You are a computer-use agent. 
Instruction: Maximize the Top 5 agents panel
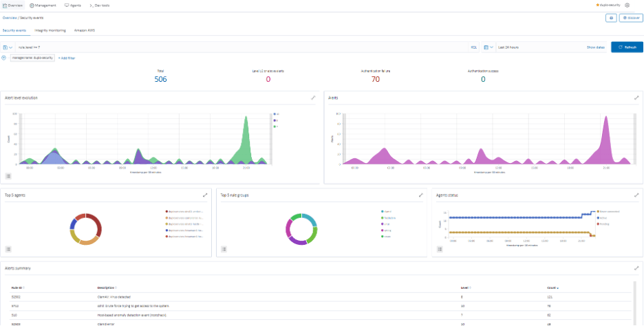coord(204,195)
